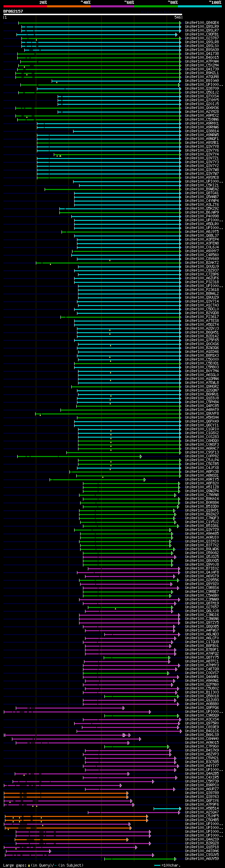225x868 pixels.
Task: Select the UniRef100_B6QA51 label
Action: tap(202, 332)
